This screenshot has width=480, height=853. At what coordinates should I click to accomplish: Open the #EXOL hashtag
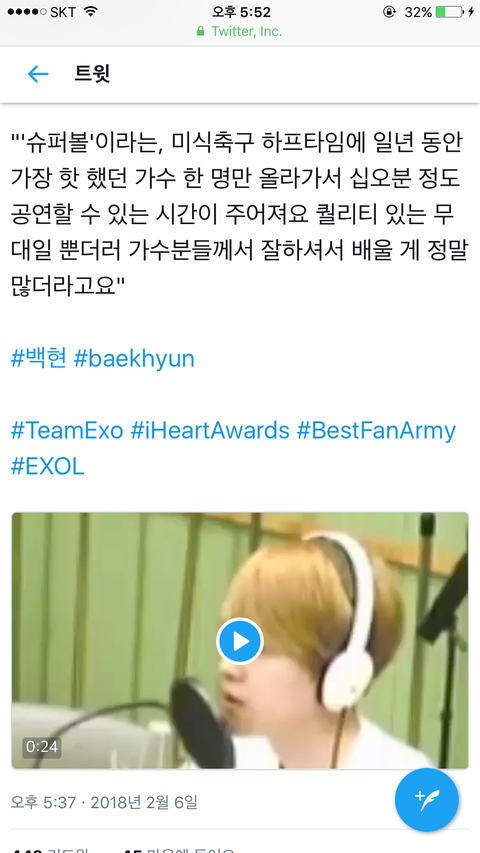point(48,467)
